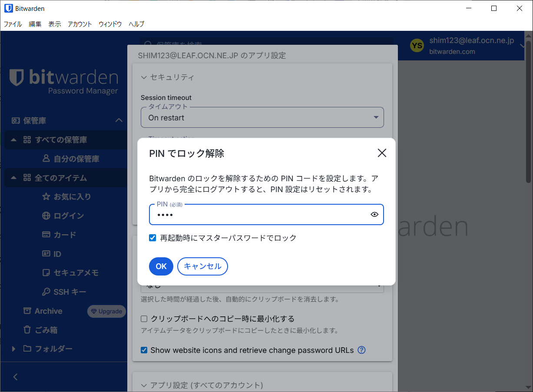Click the SSH キー key icon
Viewport: 533px width, 392px height.
pyautogui.click(x=46, y=292)
